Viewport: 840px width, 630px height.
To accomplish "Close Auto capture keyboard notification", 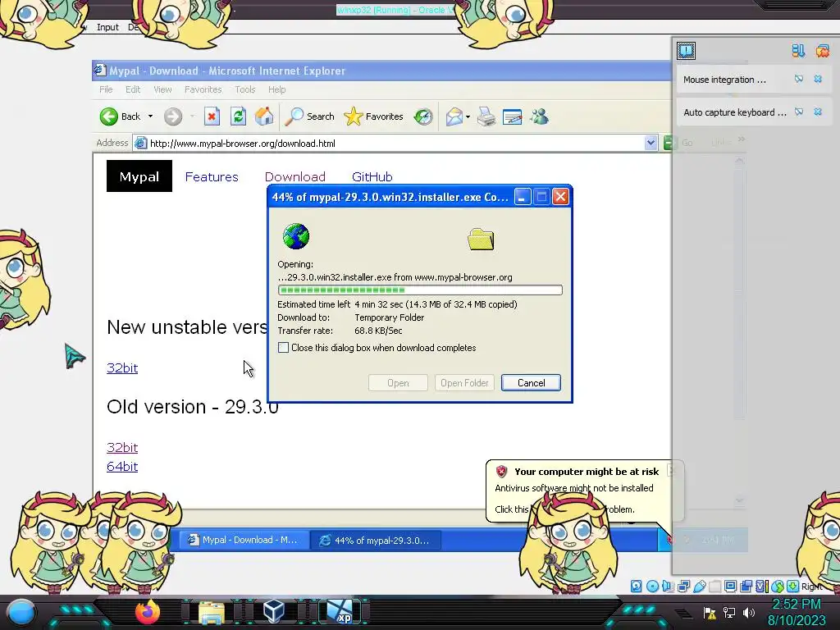I will click(x=818, y=112).
